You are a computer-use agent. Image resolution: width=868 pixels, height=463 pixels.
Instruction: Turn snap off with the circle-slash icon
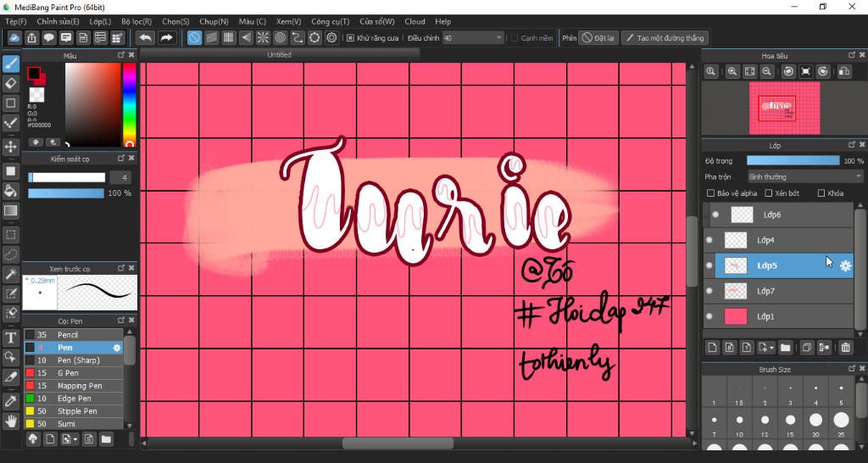(x=194, y=37)
